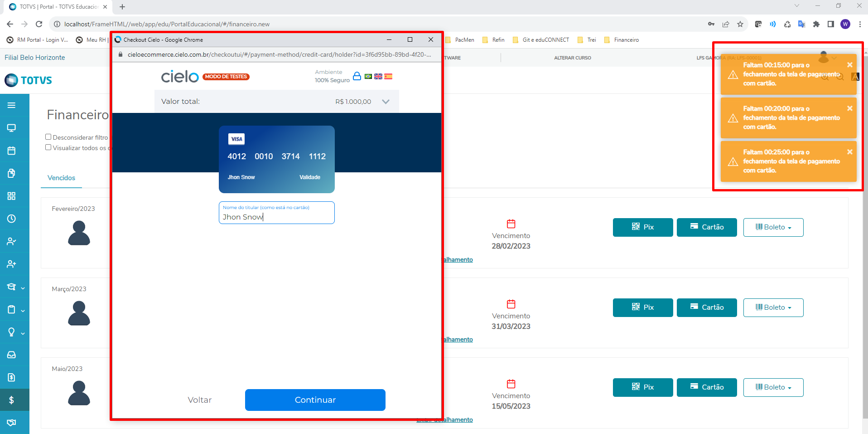Open the saved passwords key icon
The image size is (868, 434).
point(711,24)
